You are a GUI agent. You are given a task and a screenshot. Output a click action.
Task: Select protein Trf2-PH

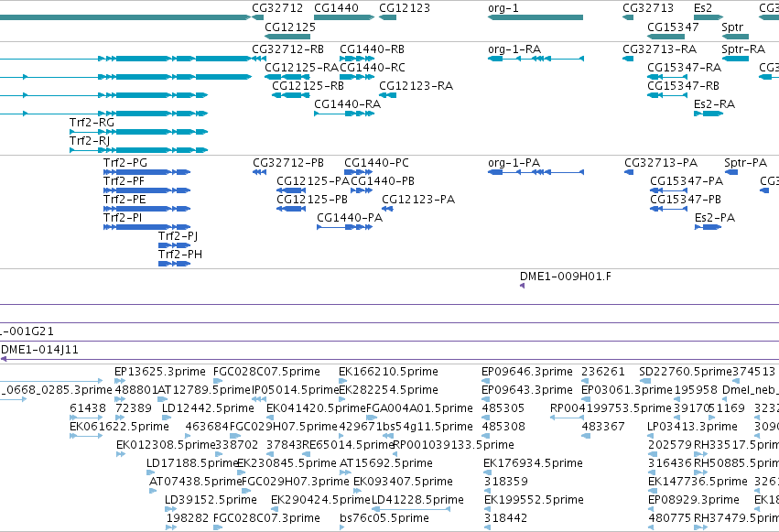tap(180, 255)
